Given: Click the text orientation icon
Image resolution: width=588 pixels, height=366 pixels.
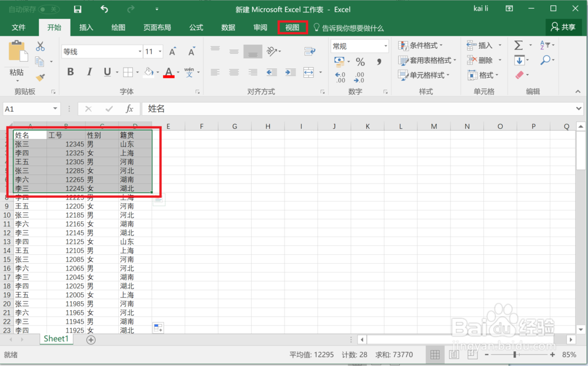Looking at the screenshot, I should [x=272, y=51].
